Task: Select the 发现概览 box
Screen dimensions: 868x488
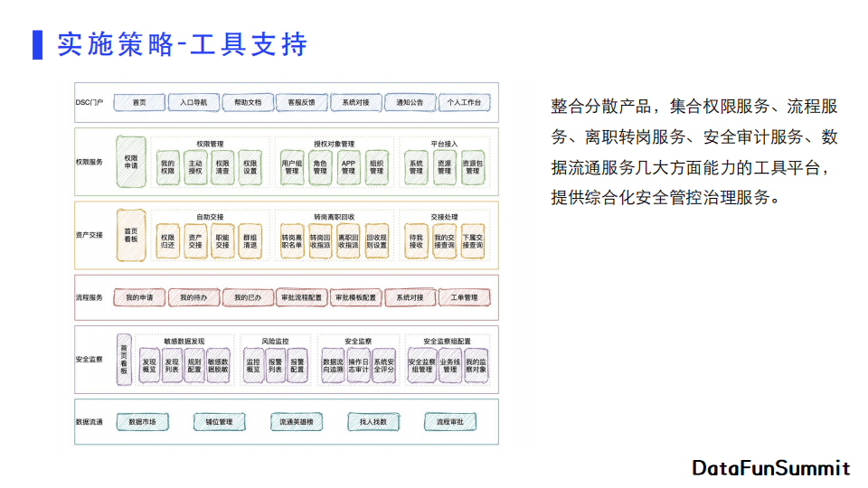Action: pyautogui.click(x=149, y=366)
